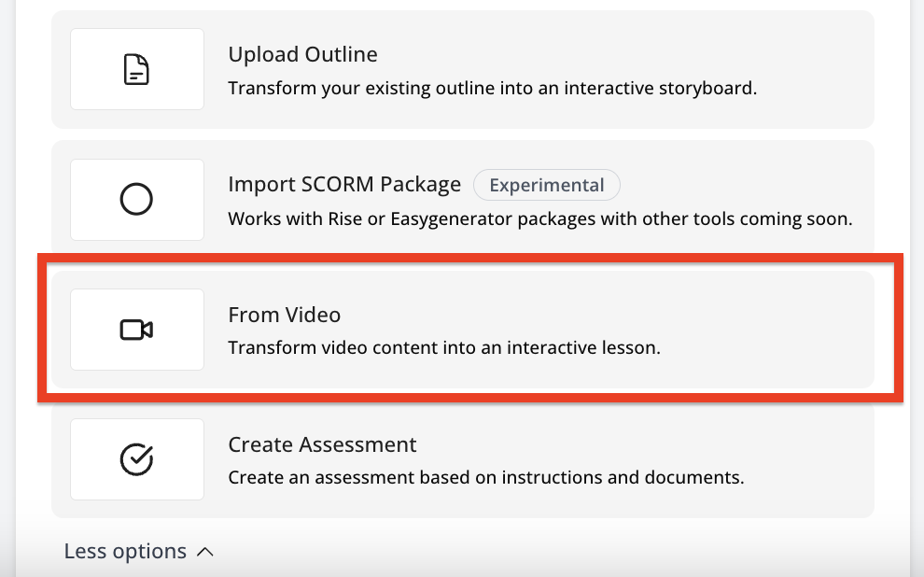Click the "Less options" text

125,552
